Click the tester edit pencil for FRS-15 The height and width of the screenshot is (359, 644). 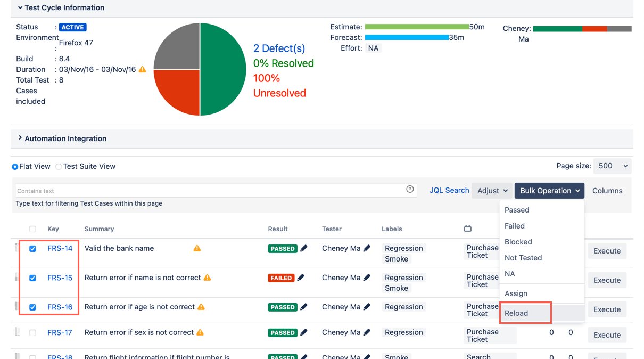367,278
